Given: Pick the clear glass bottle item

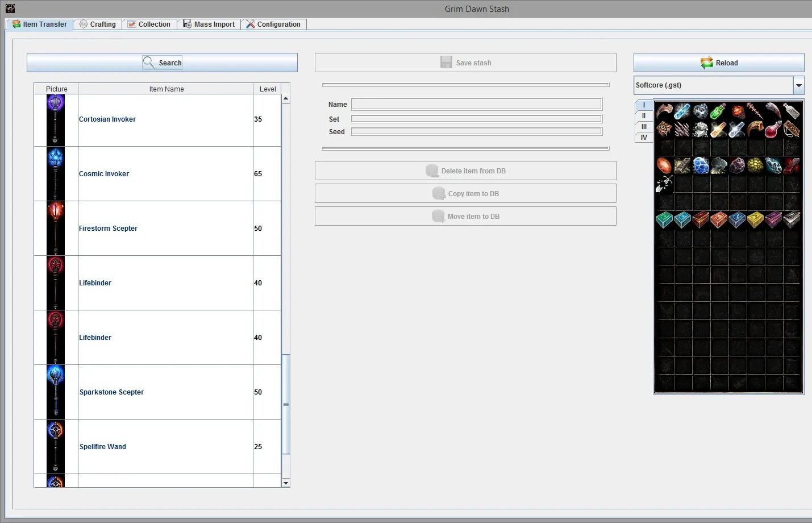Looking at the screenshot, I should tap(792, 111).
